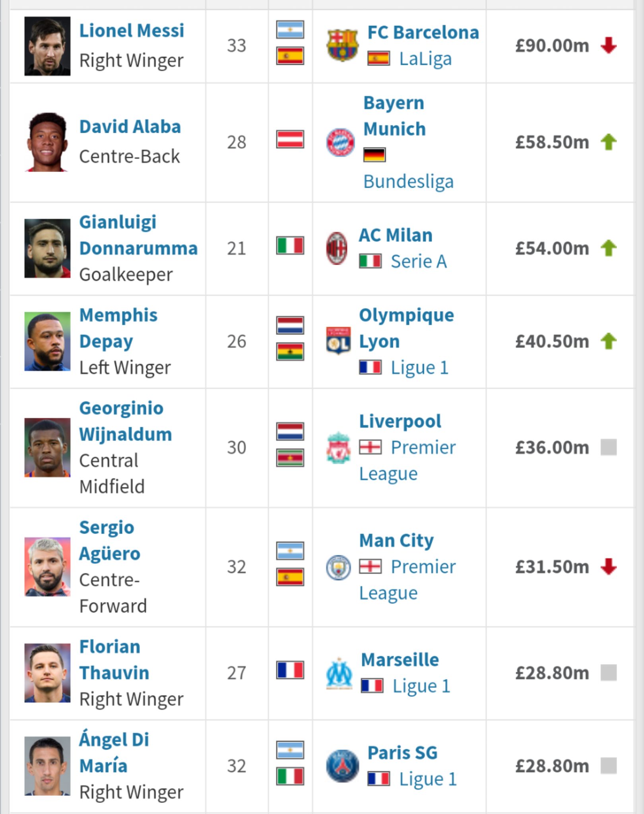Viewport: 644px width, 814px height.
Task: Click red down arrow next to £90.00m
Action: [x=609, y=45]
